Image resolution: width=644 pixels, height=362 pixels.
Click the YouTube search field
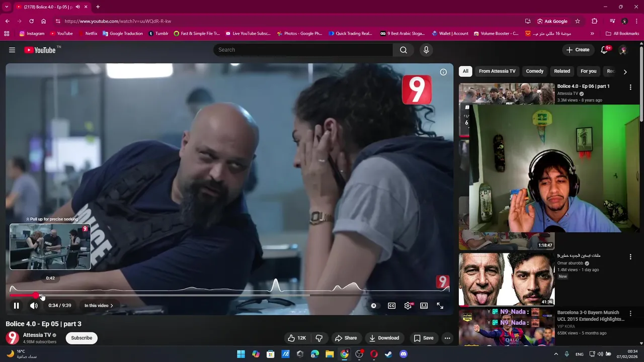point(303,50)
